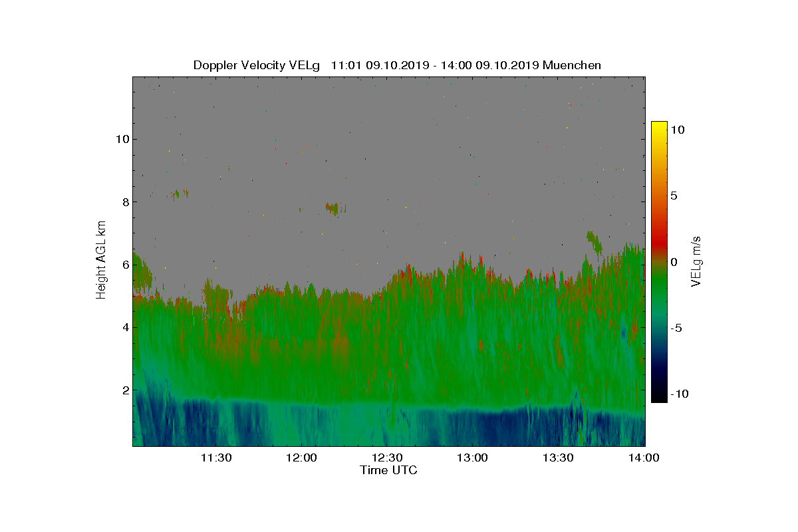Screen dimensions: 798x532
Task: Click the 'Time UTC' axis label
Action: click(389, 470)
